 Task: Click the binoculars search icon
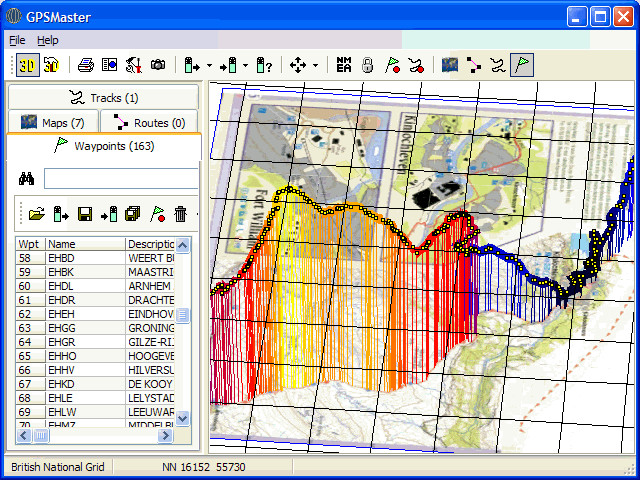pyautogui.click(x=27, y=179)
